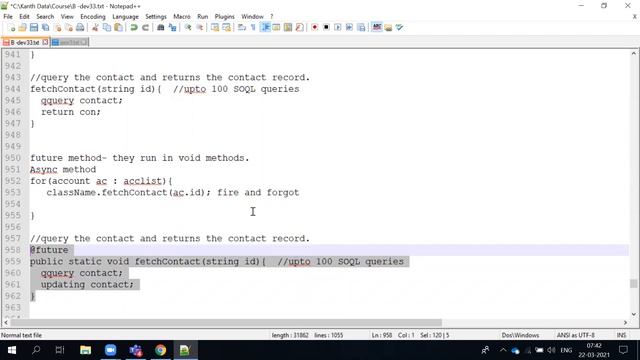Redo with the toolbar arrow icon
Viewport: 640px width, 360px height.
coord(145,27)
